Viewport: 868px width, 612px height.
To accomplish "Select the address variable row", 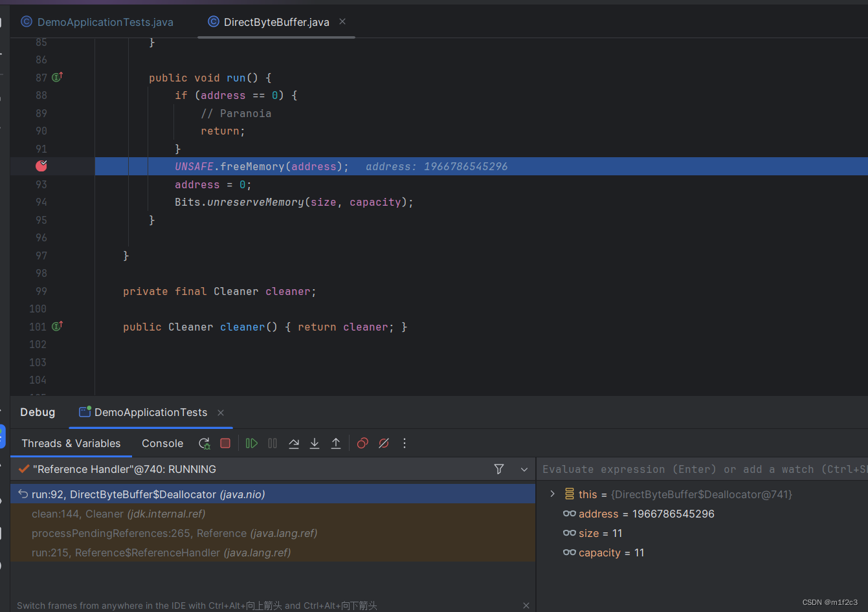I will pyautogui.click(x=702, y=514).
